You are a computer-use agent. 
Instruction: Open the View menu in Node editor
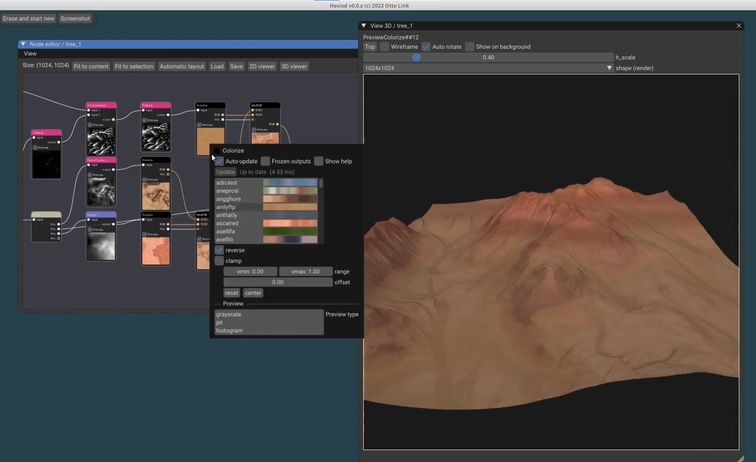(x=30, y=54)
